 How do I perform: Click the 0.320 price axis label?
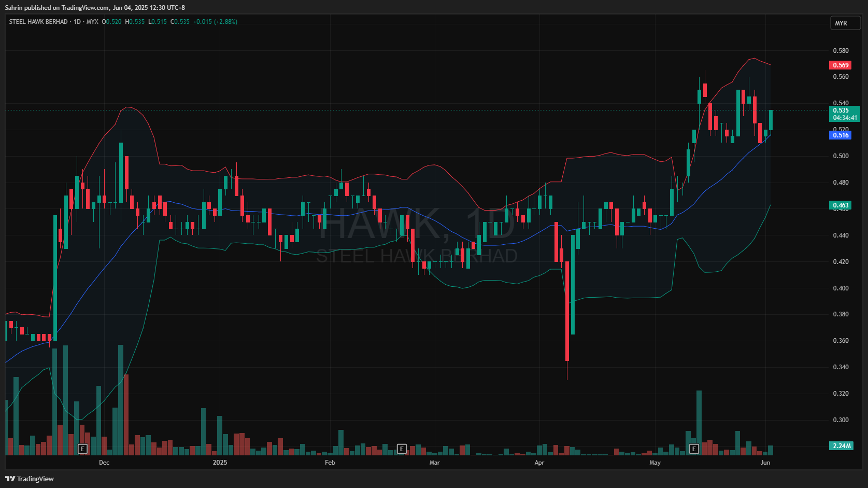pyautogui.click(x=841, y=394)
